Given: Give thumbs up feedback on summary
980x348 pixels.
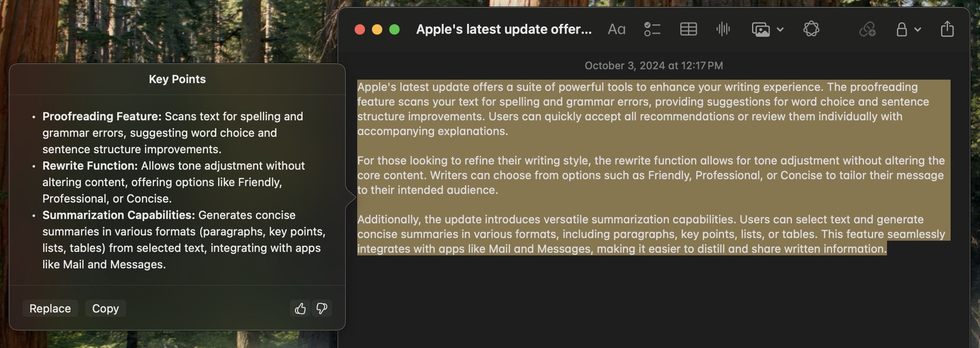Looking at the screenshot, I should pyautogui.click(x=300, y=308).
